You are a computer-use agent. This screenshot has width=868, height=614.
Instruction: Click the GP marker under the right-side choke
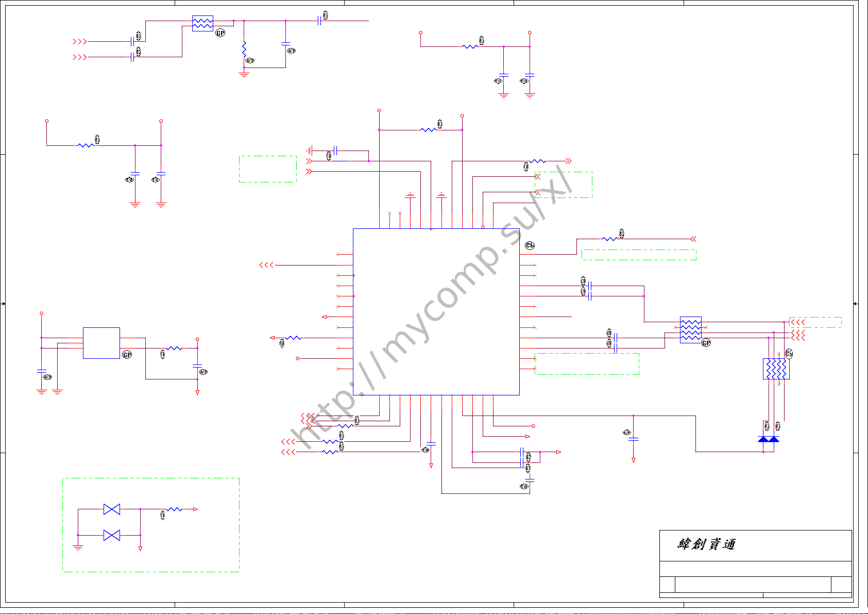tap(706, 343)
